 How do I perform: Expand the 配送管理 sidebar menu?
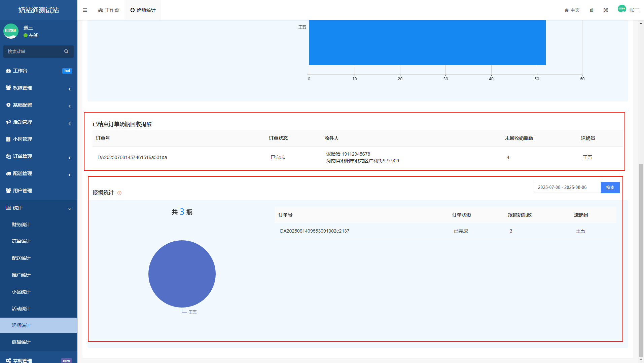23,173
